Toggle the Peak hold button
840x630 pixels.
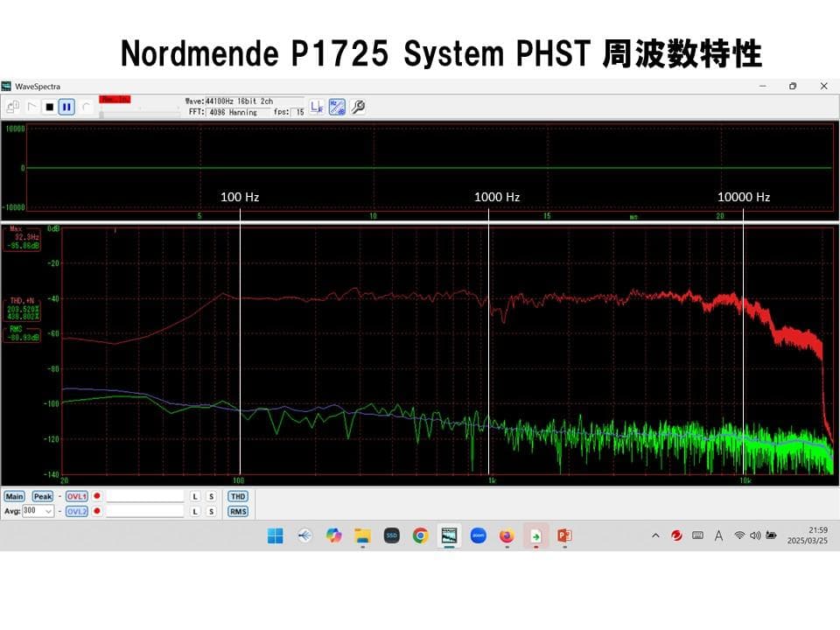pyautogui.click(x=42, y=496)
